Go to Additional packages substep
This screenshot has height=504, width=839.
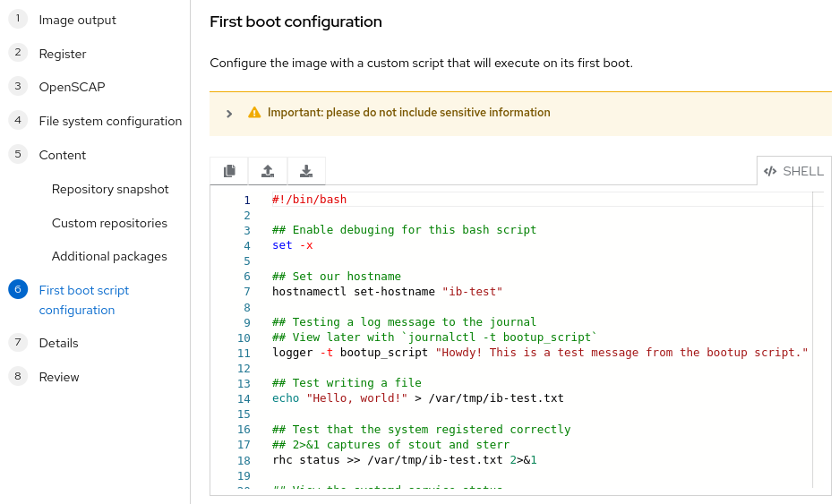109,256
